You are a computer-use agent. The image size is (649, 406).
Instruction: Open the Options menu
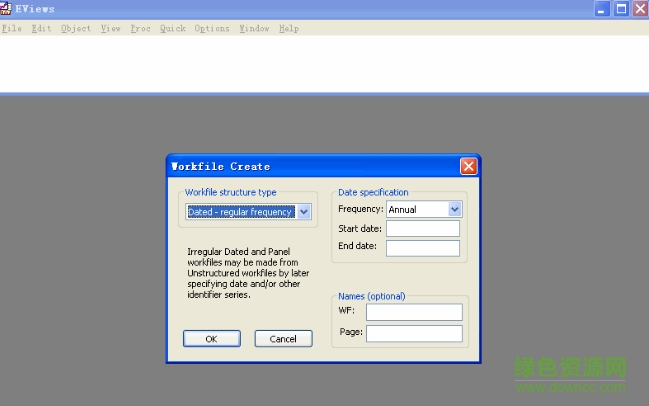click(x=212, y=29)
